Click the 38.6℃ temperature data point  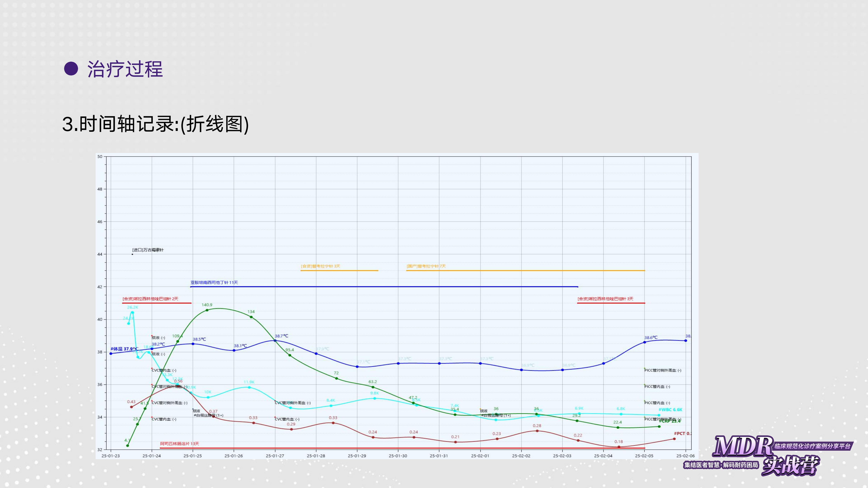pos(645,342)
